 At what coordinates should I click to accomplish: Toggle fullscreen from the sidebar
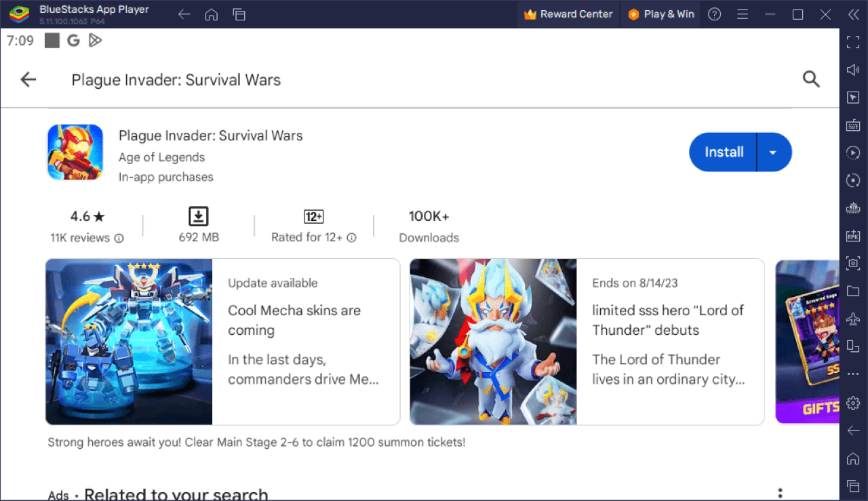click(x=853, y=42)
